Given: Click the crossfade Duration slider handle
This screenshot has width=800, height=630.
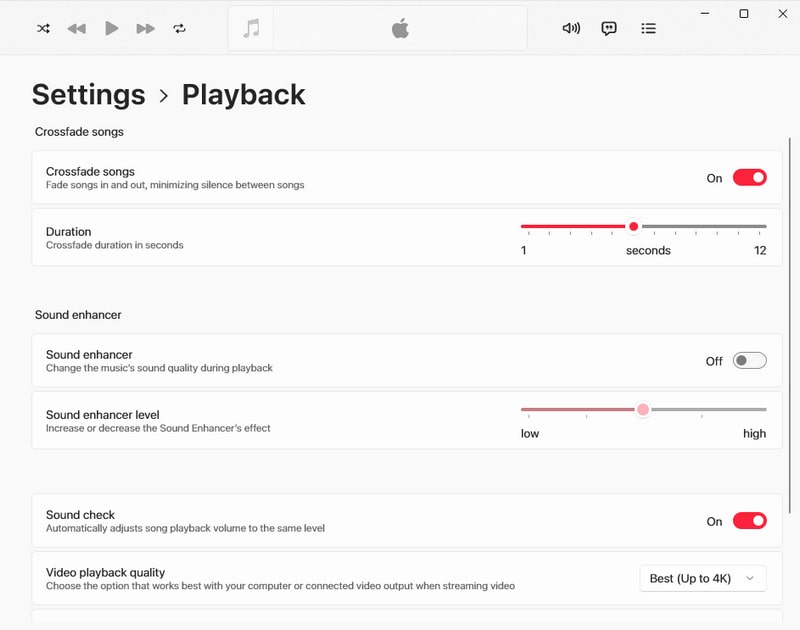Looking at the screenshot, I should click(634, 227).
